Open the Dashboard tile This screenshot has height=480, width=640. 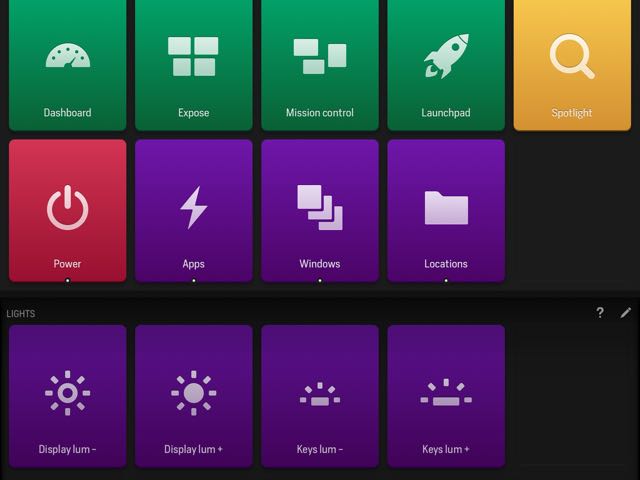coord(67,65)
